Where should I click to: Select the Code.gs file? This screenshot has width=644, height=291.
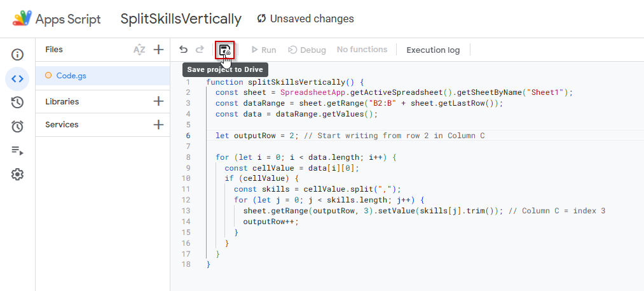point(103,76)
